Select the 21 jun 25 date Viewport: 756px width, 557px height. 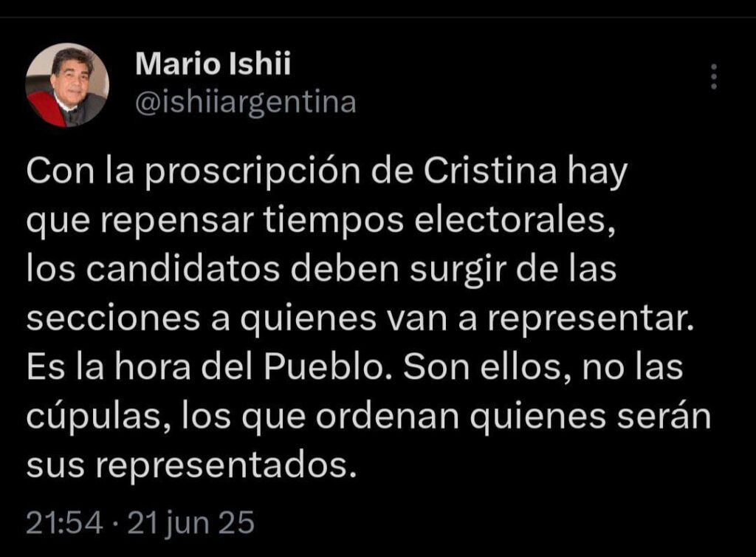(190, 524)
